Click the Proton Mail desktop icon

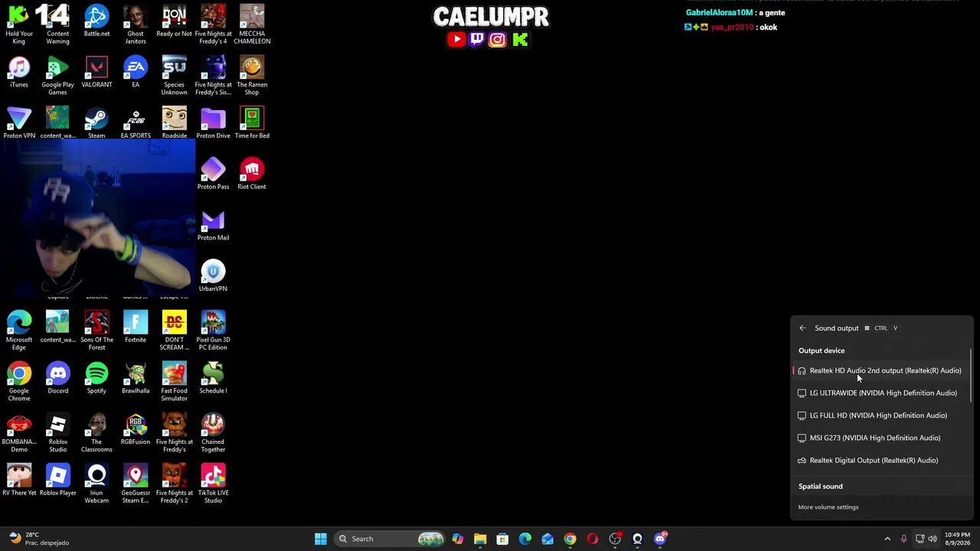[x=213, y=225]
